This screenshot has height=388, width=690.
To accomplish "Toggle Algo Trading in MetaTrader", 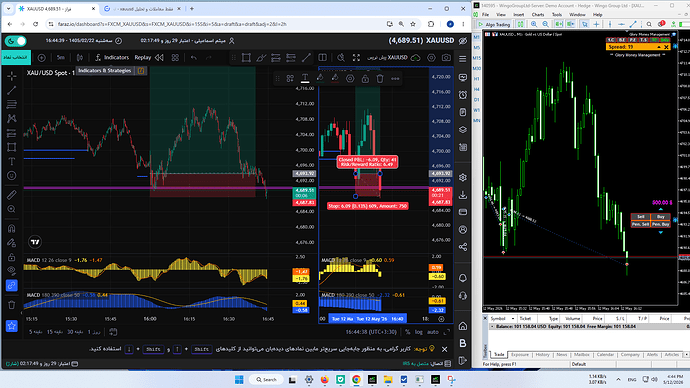I will pos(495,25).
